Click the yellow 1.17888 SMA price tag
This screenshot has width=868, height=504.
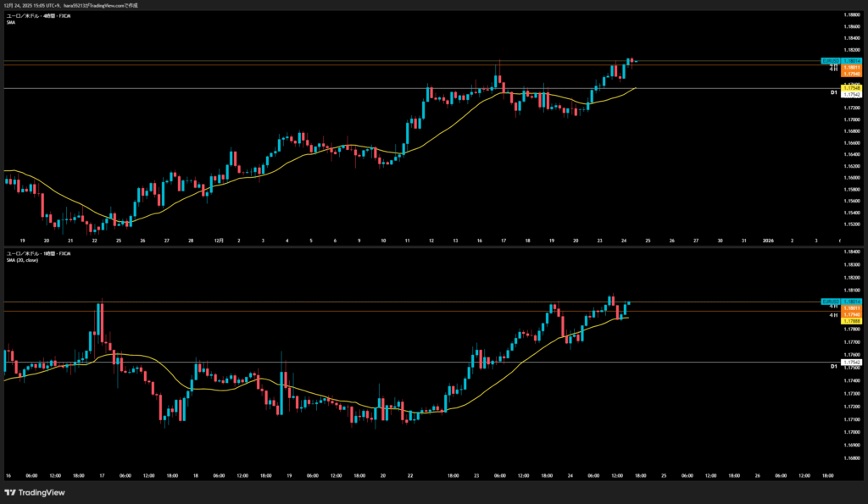click(x=852, y=321)
